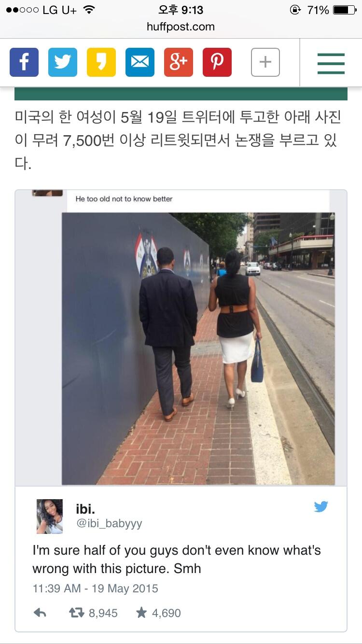
Task: Open the hamburger navigation menu
Action: [x=331, y=63]
